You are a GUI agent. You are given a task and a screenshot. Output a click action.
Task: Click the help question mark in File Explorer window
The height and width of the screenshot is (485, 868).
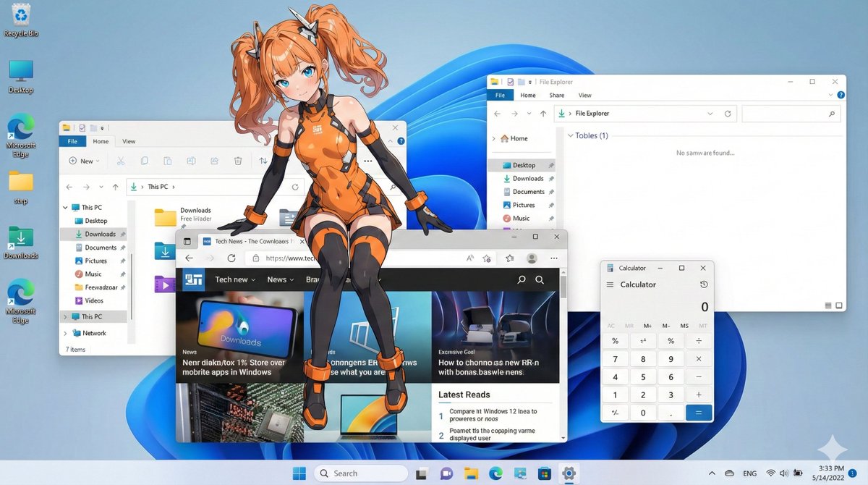pyautogui.click(x=839, y=95)
